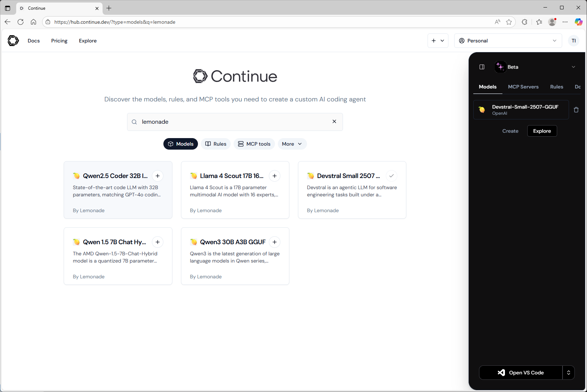Image resolution: width=587 pixels, height=392 pixels.
Task: Click the Continue logo in the header
Action: (x=13, y=41)
